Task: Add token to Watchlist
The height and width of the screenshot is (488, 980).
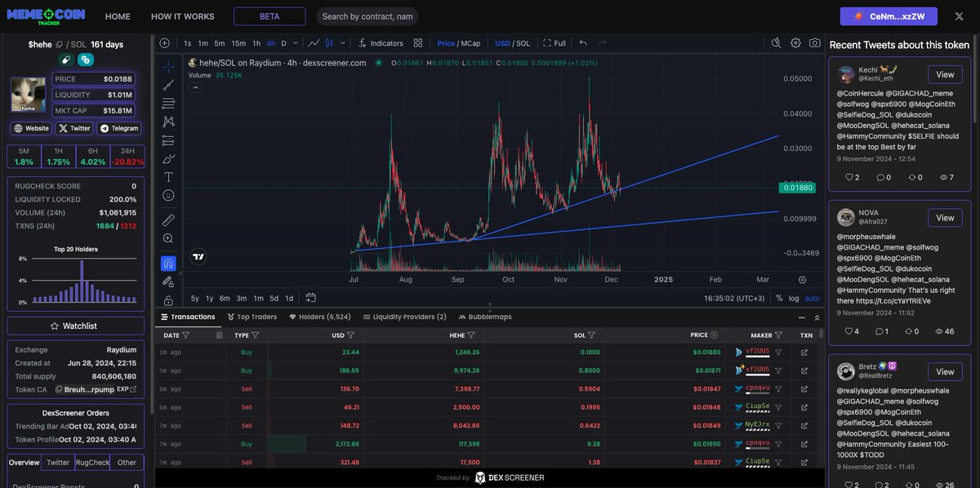Action: pyautogui.click(x=75, y=326)
